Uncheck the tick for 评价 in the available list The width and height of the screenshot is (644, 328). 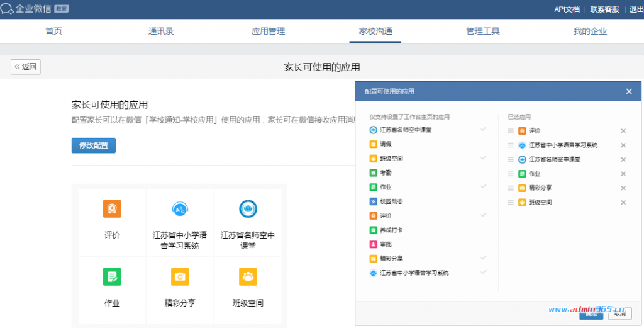(x=484, y=215)
